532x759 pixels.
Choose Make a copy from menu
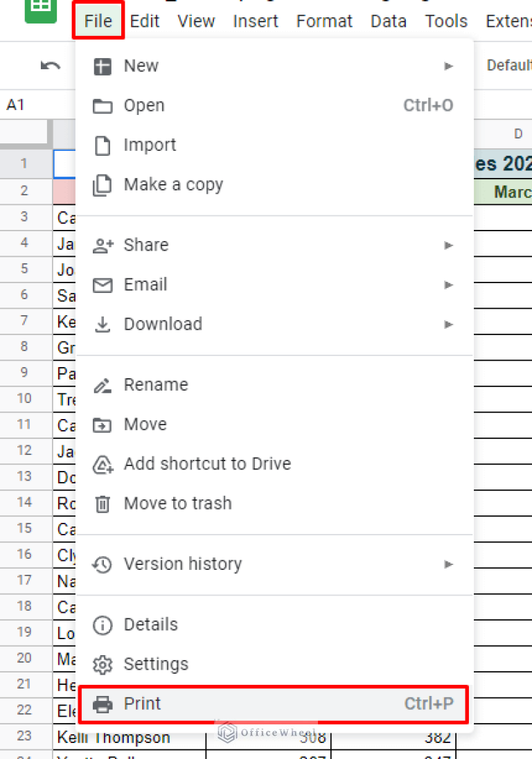173,185
